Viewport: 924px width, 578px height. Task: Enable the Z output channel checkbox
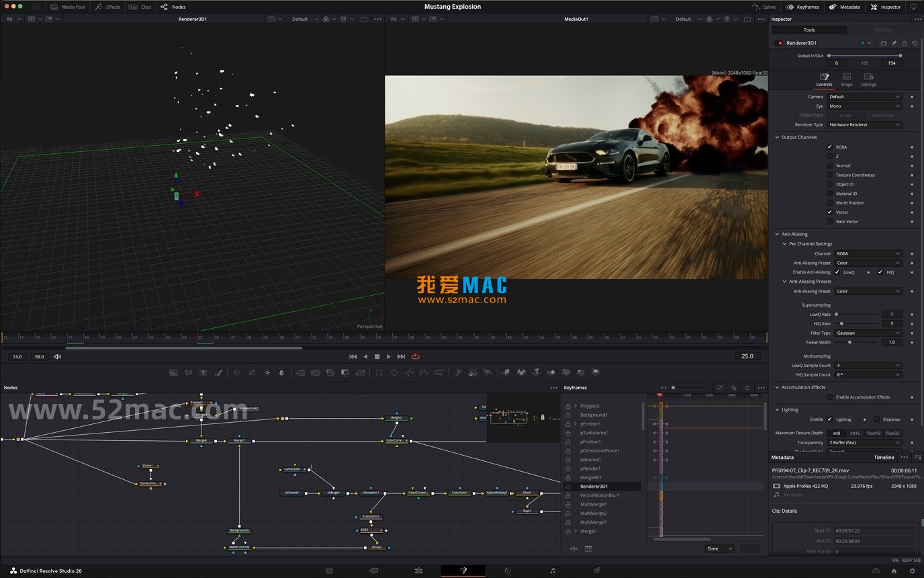(x=830, y=156)
